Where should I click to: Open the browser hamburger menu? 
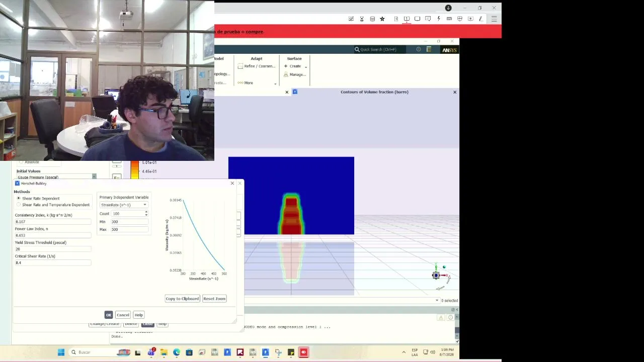point(494,19)
